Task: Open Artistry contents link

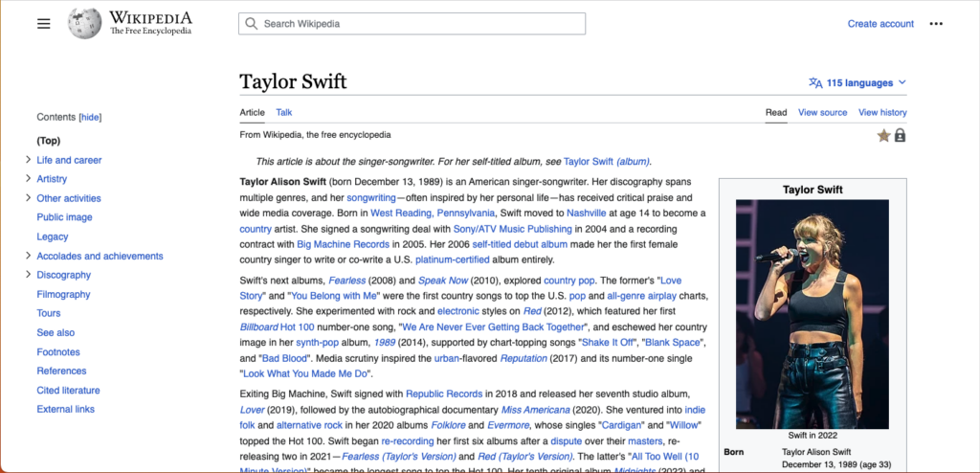Action: 52,178
